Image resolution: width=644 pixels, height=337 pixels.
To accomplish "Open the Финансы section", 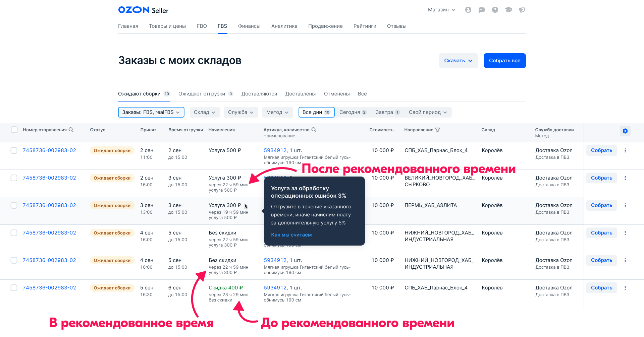I will pos(249,26).
